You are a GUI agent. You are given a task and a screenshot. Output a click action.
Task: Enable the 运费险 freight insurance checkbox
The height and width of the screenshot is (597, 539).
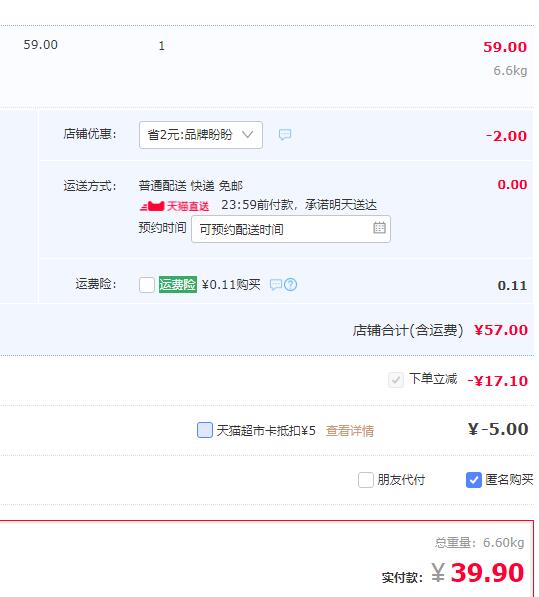coord(147,284)
